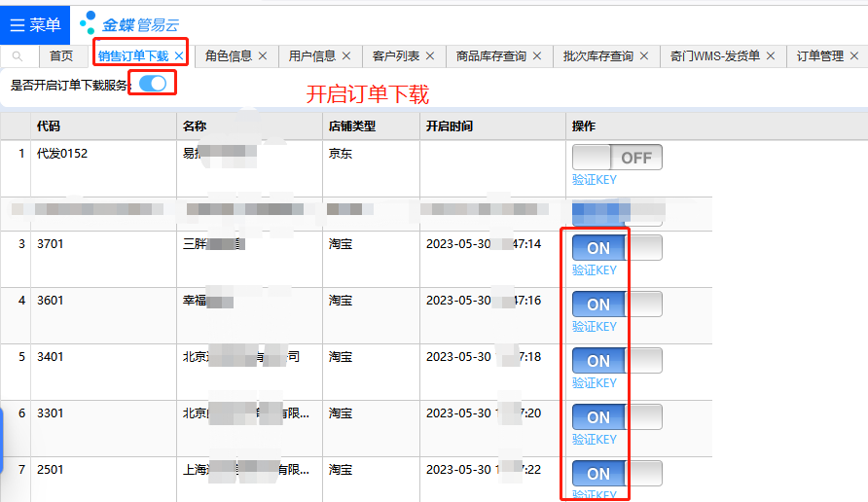Click 验证KEY link for code 3601
This screenshot has height=502, width=868.
[594, 327]
